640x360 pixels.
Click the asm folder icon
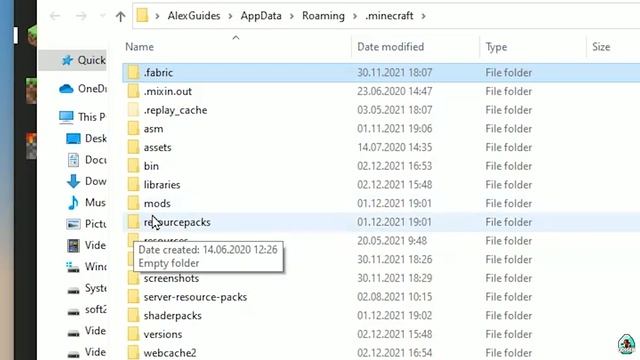(x=133, y=129)
